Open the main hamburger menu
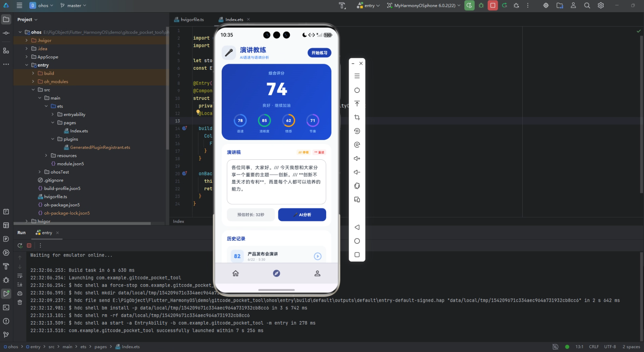The image size is (644, 352). click(x=19, y=5)
